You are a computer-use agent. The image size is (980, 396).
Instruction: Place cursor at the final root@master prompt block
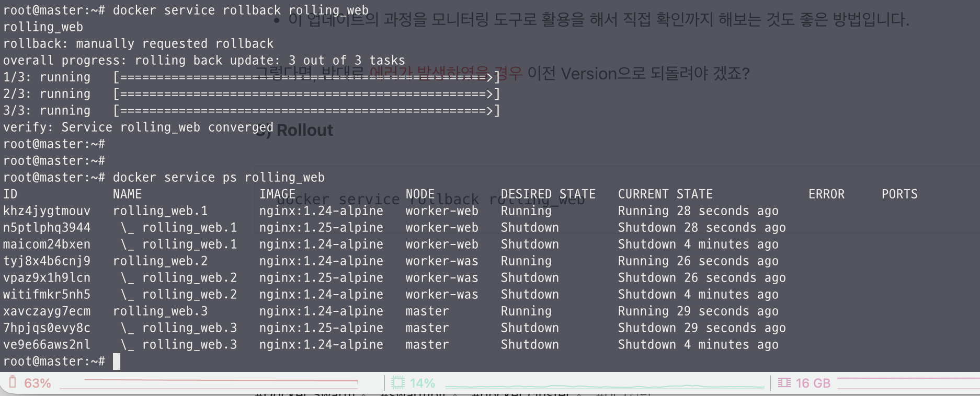117,362
